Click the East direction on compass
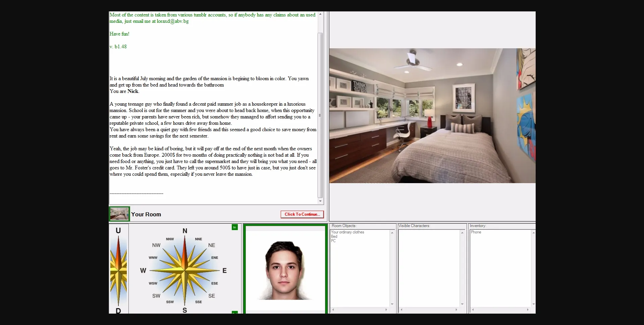This screenshot has width=644, height=325. coord(224,271)
